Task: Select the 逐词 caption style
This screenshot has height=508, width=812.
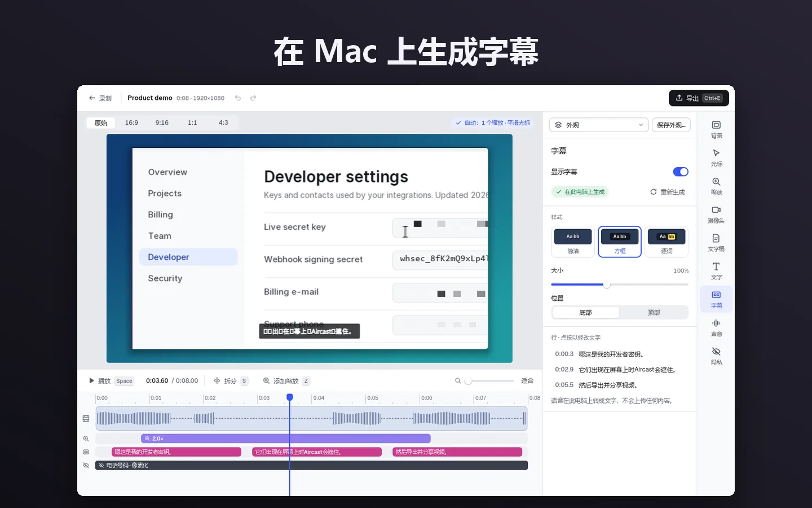Action: [667, 242]
